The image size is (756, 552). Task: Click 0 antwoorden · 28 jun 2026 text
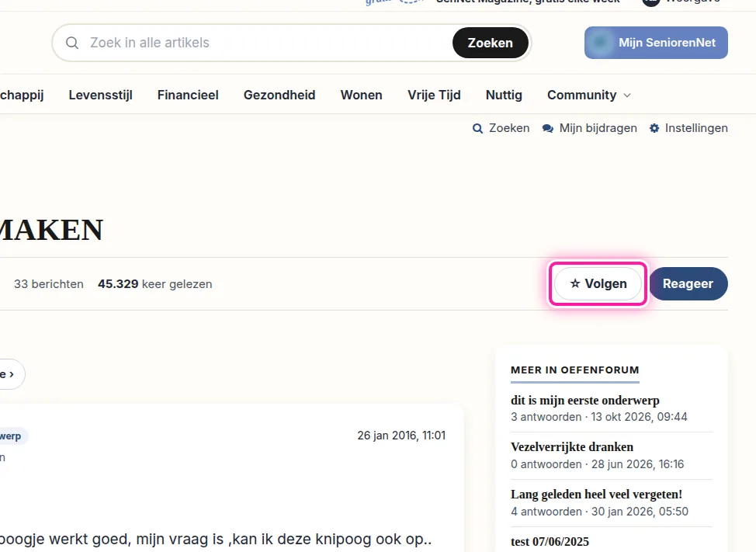(x=598, y=463)
